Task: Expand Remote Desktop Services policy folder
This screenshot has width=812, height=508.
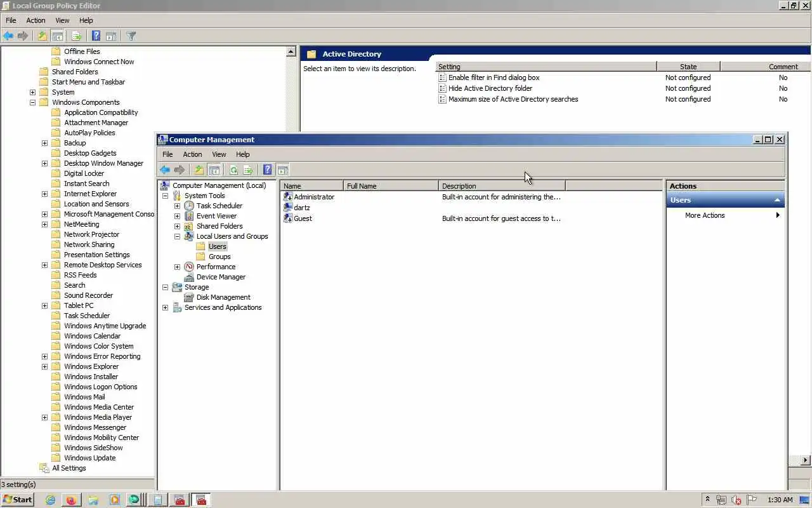Action: pos(44,265)
